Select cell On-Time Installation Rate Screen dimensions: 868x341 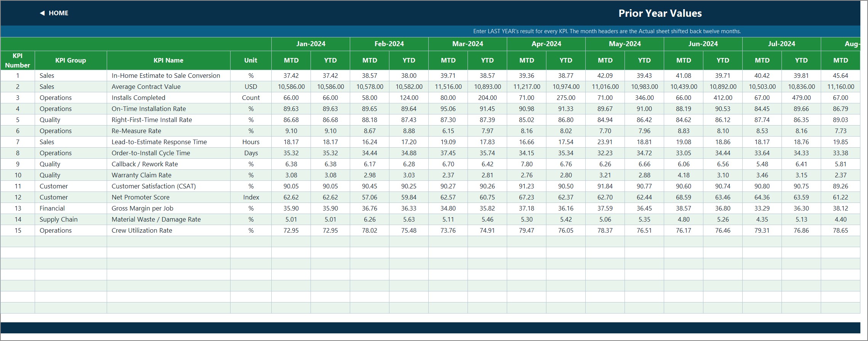tap(168, 109)
